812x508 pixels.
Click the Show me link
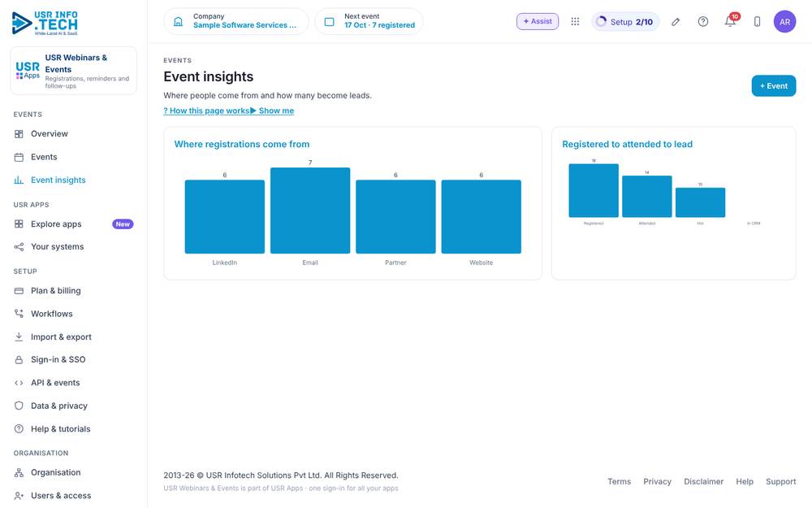(272, 111)
